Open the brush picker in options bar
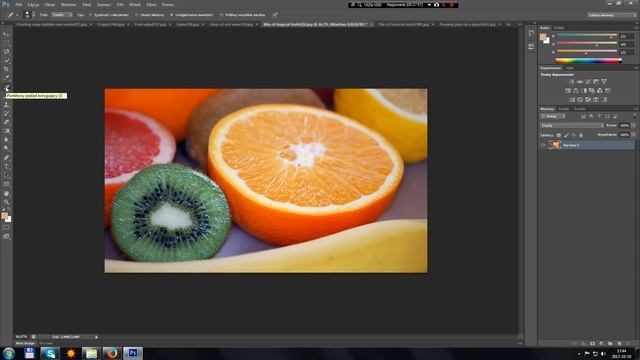 tap(28, 15)
